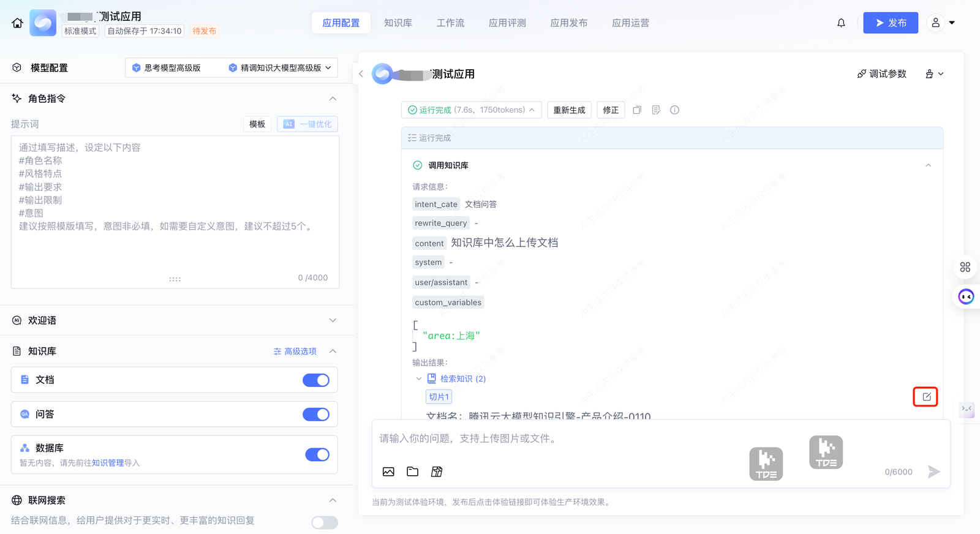Open the 应用评测 tab
The height and width of the screenshot is (534, 980).
pyautogui.click(x=507, y=23)
